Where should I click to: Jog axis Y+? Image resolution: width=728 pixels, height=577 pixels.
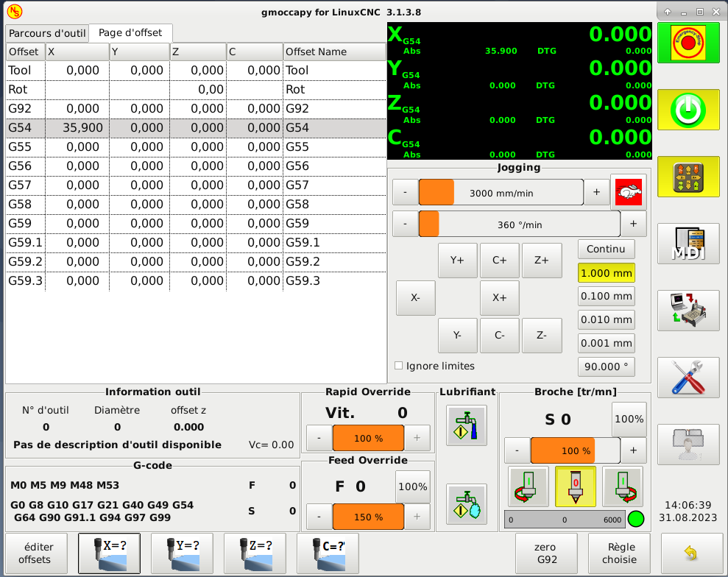[x=457, y=261]
